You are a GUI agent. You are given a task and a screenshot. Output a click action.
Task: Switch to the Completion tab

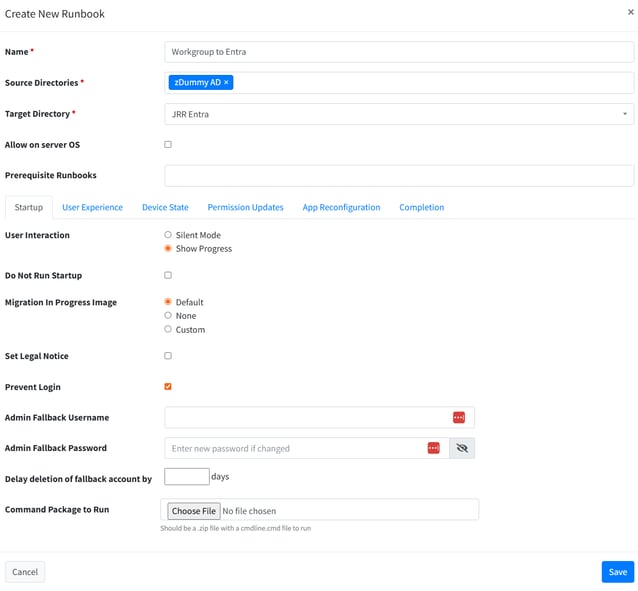coord(422,207)
